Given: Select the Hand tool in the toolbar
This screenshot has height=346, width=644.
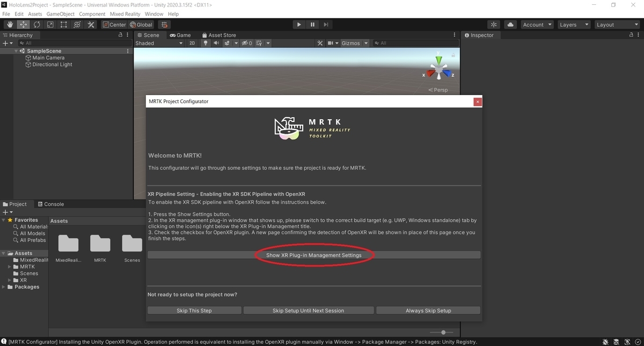Looking at the screenshot, I should point(10,25).
